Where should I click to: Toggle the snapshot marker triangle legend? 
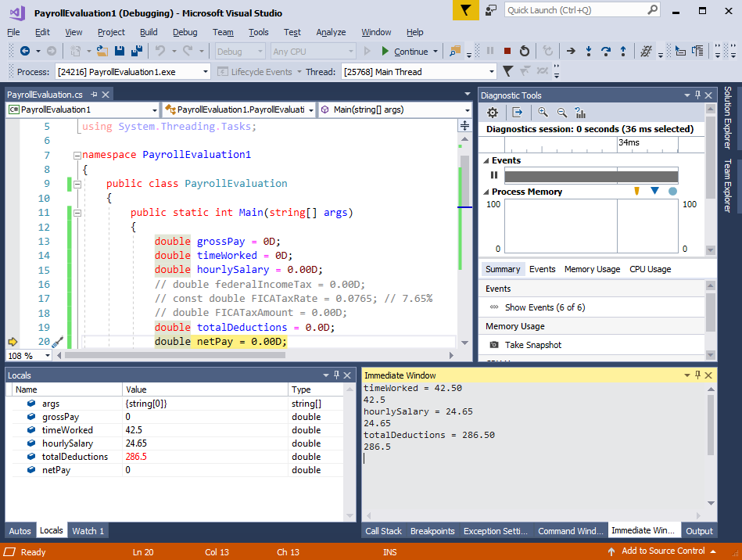pyautogui.click(x=655, y=190)
